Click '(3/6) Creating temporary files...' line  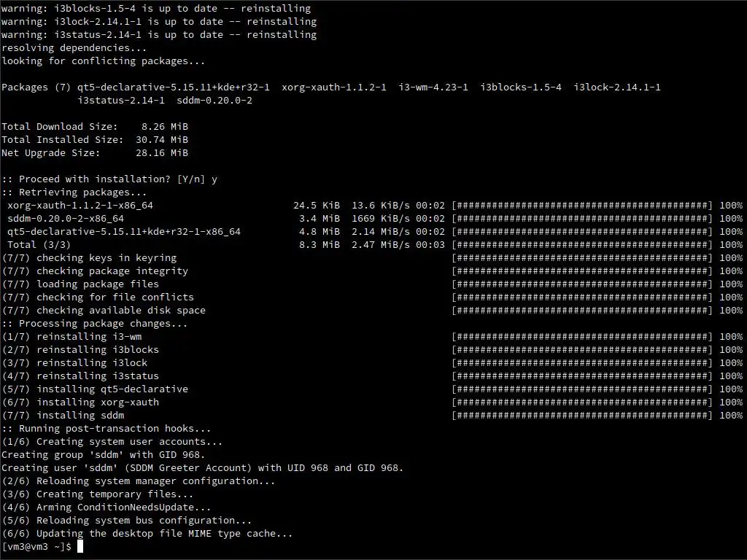click(98, 494)
